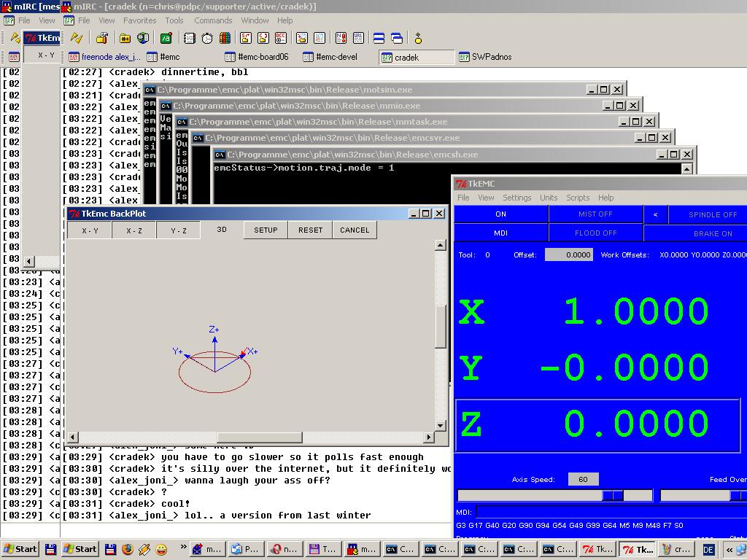Open the MDI mode selector in TkEMC
This screenshot has height=560, width=747.
(500, 233)
